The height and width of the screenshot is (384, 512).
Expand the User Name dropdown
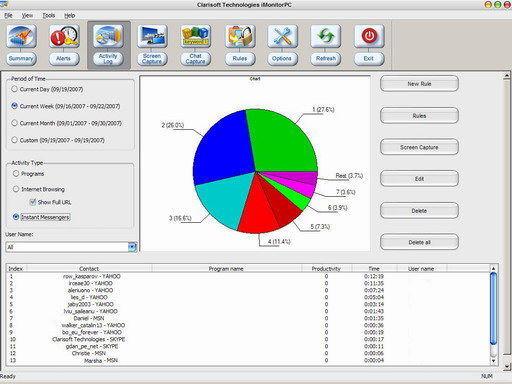[x=132, y=247]
